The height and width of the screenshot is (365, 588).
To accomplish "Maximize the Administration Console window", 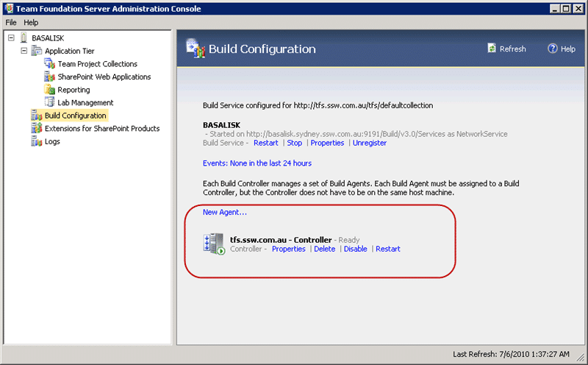I will [x=566, y=9].
